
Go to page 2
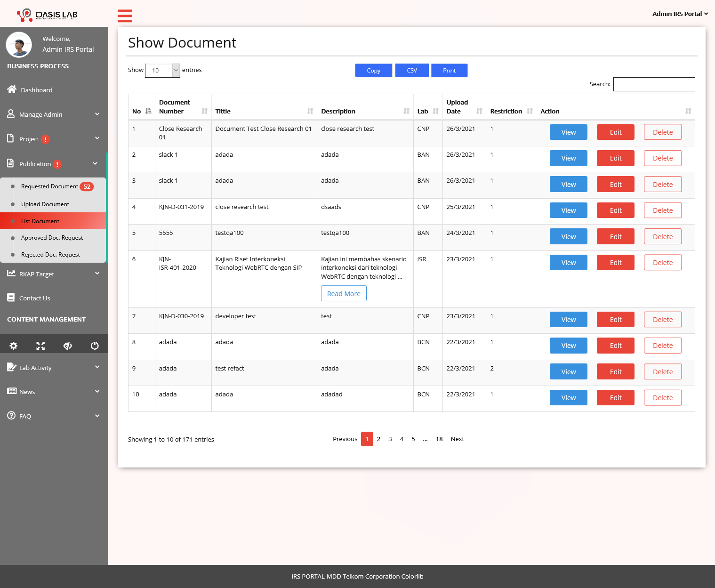[x=378, y=439]
